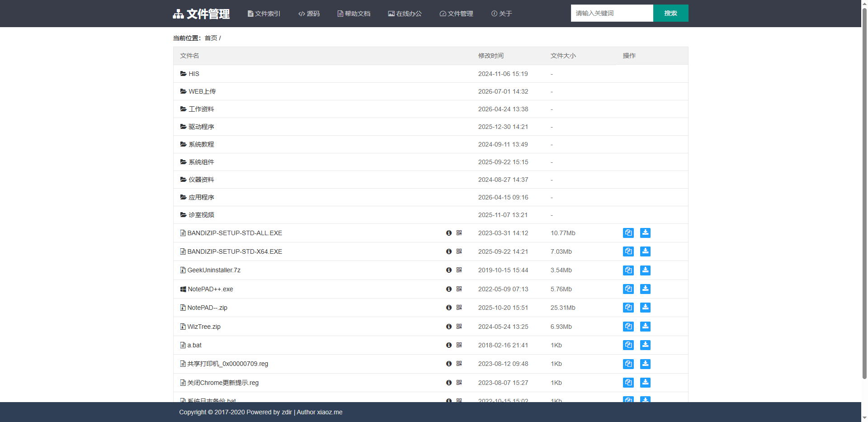Click the 首页 breadcrumb link
Screen dimensions: 868x422
point(211,38)
